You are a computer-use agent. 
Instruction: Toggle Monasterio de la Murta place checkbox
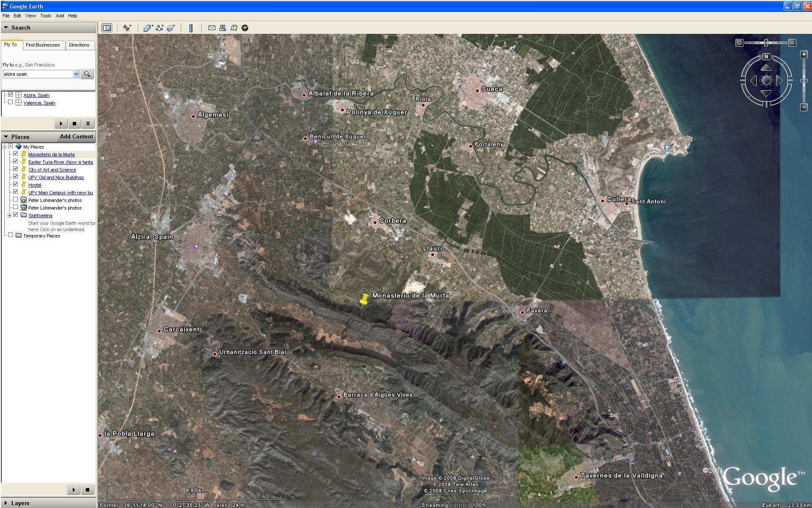pos(16,154)
